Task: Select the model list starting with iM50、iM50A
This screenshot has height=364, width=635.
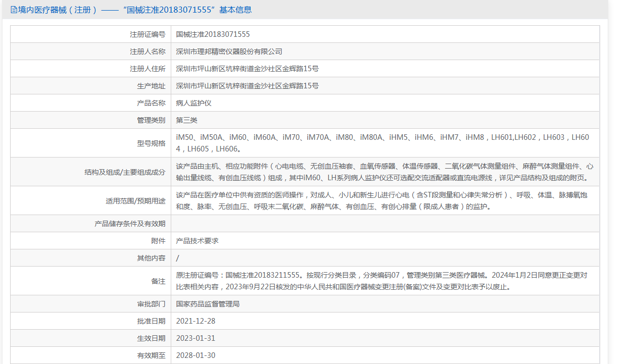Action: click(382, 143)
